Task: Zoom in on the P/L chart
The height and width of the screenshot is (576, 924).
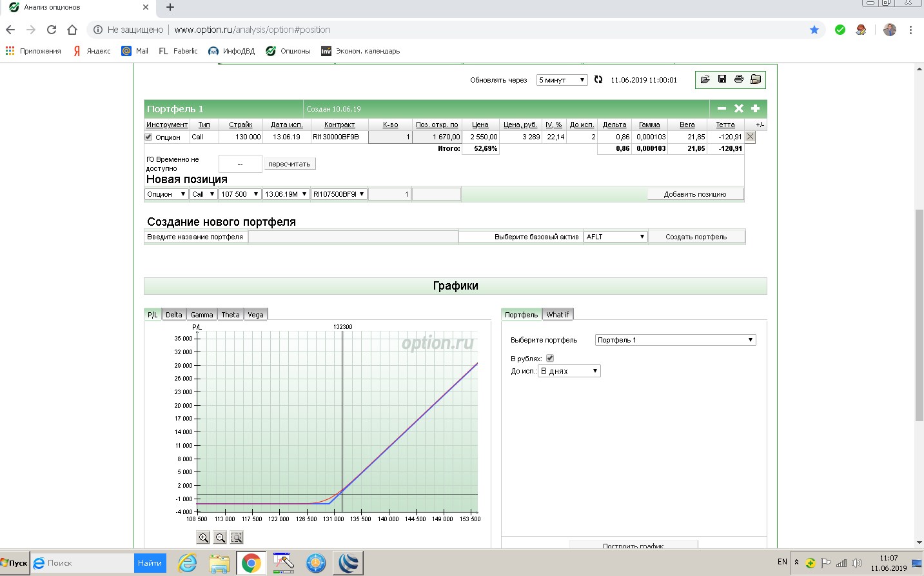Action: coord(203,537)
